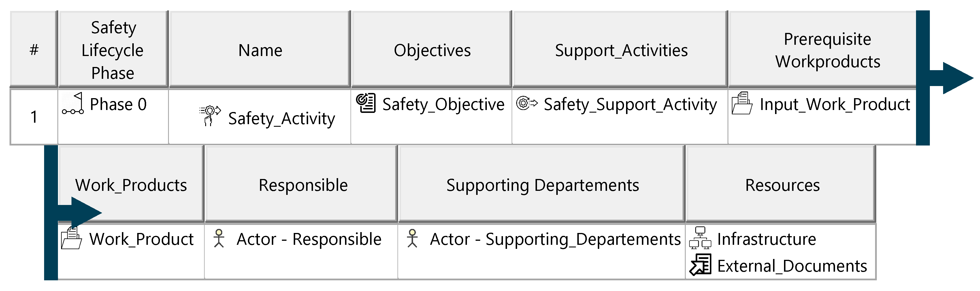The height and width of the screenshot is (291, 980).
Task: Select the Responsible column header
Action: pyautogui.click(x=303, y=185)
